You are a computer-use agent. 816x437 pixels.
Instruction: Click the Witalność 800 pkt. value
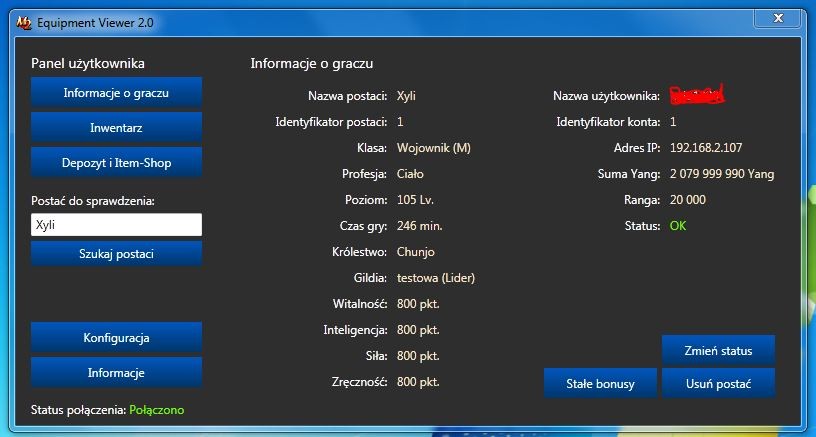point(418,304)
